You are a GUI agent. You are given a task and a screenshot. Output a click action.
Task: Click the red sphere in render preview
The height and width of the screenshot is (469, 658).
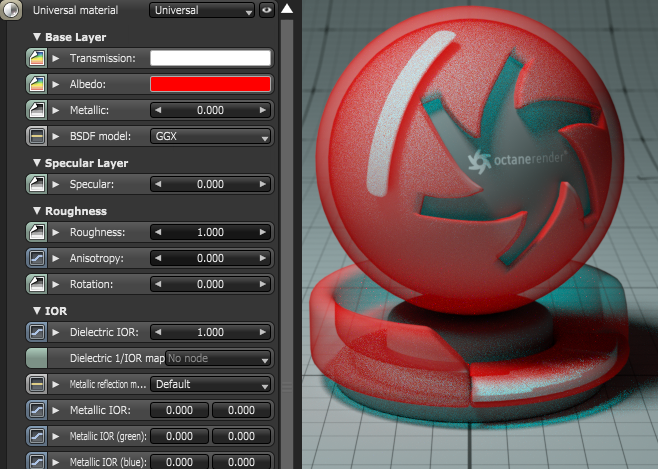469,161
